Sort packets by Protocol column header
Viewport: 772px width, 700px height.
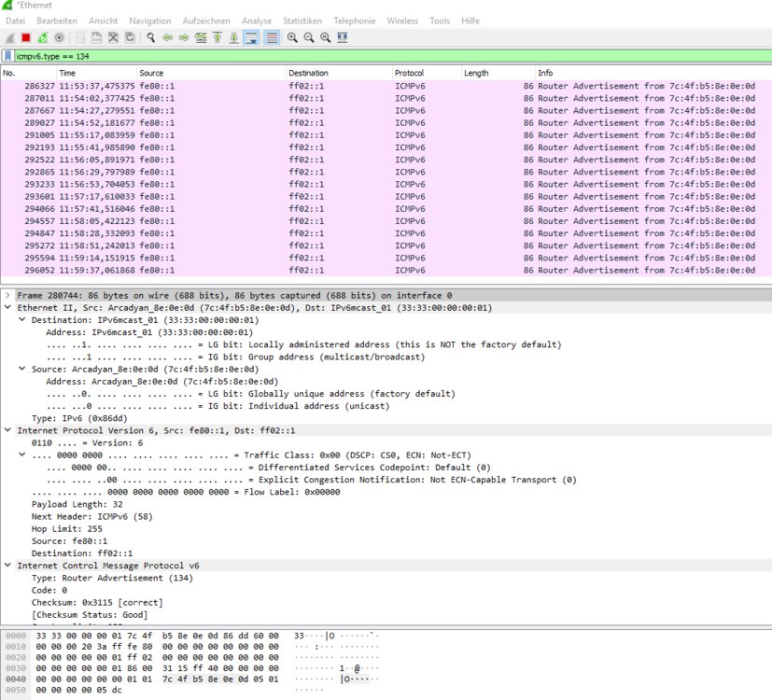pyautogui.click(x=409, y=73)
